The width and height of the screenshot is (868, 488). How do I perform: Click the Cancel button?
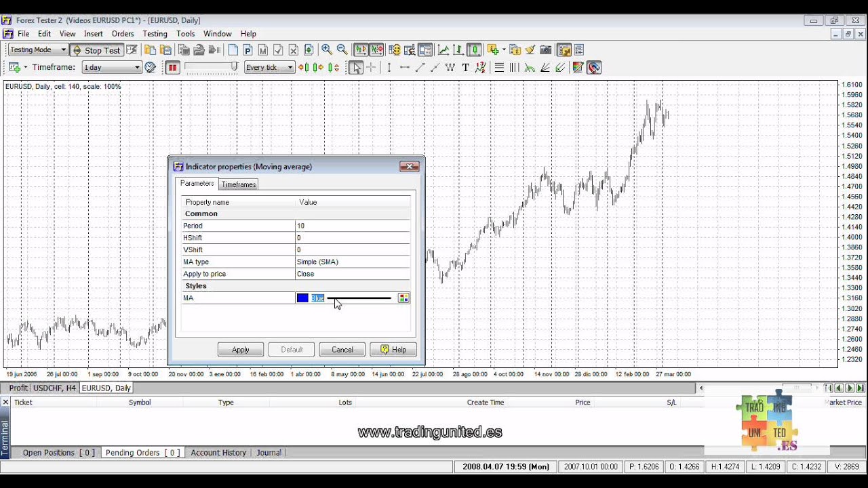point(342,350)
